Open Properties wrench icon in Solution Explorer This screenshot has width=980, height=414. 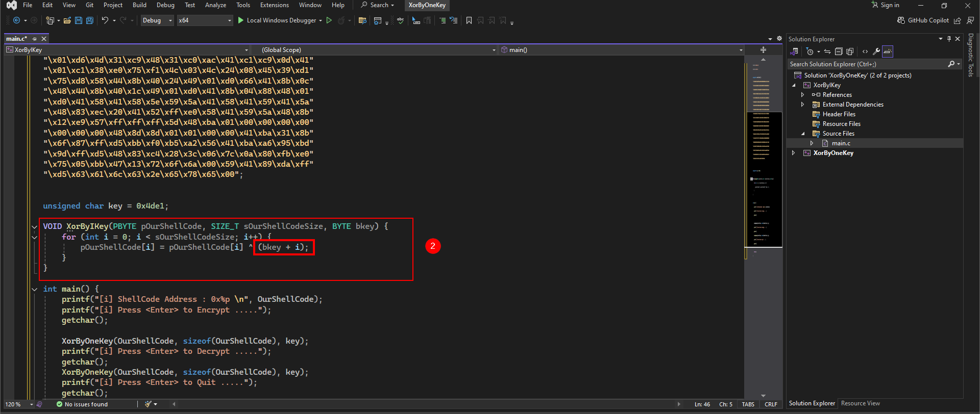tap(876, 51)
